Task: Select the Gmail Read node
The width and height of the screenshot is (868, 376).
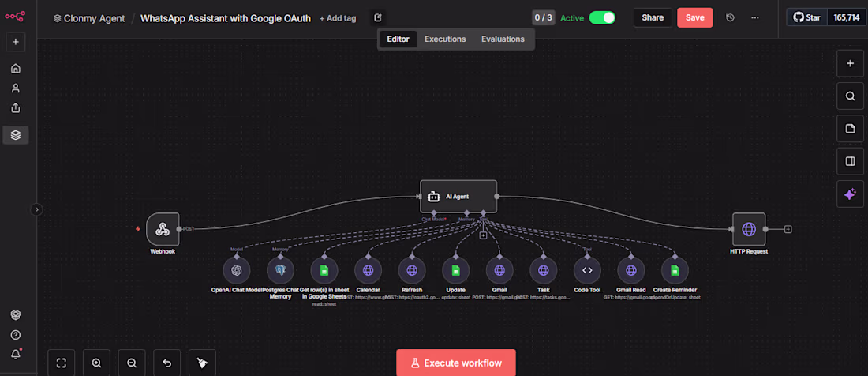Action: [x=631, y=270]
